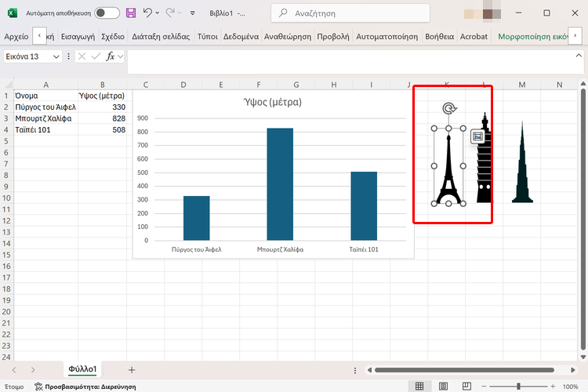Open the Σχέδιο ribbon tab
The image size is (588, 392).
tap(112, 36)
